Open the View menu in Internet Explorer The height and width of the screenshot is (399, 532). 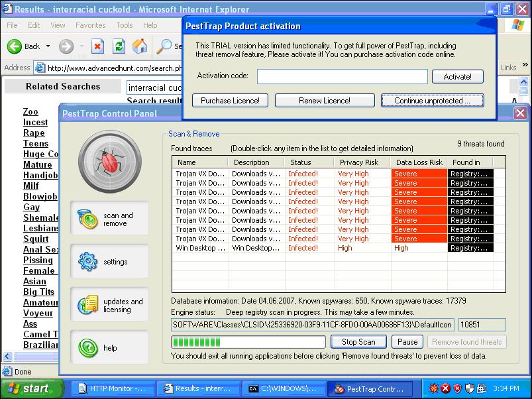coord(58,25)
